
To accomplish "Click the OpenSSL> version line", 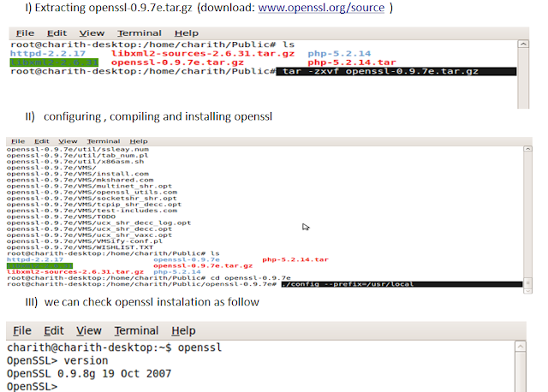I will [x=57, y=360].
